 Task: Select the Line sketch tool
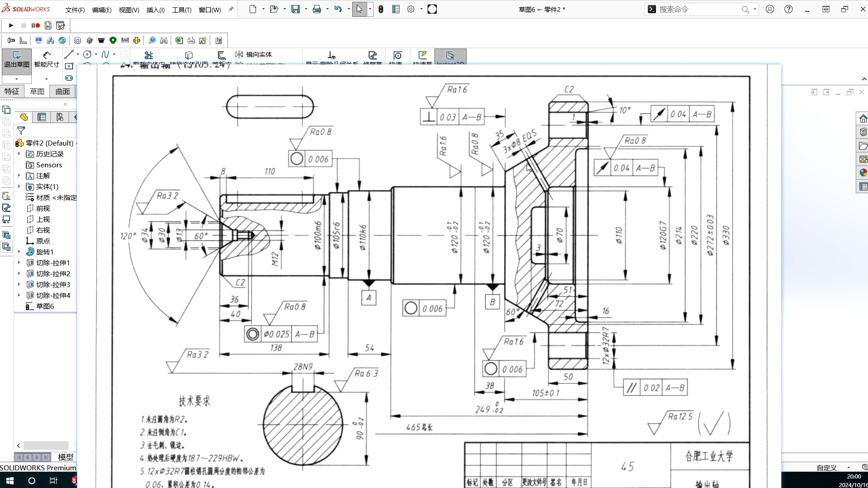pos(69,54)
